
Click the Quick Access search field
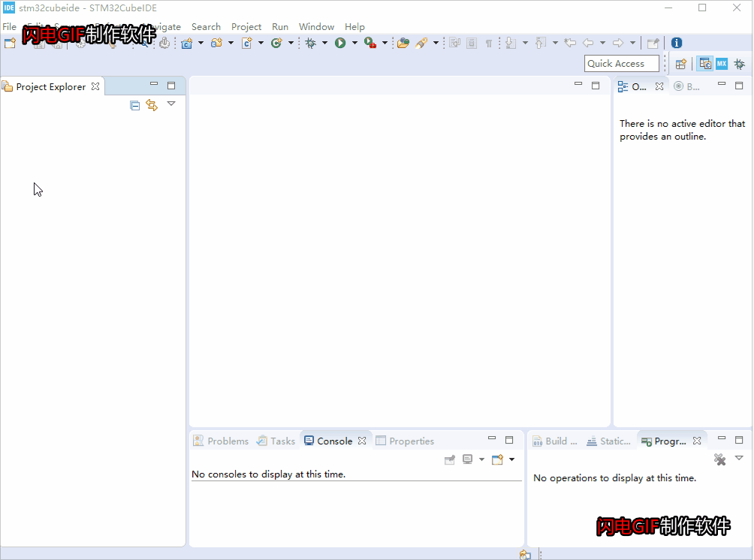(x=621, y=64)
